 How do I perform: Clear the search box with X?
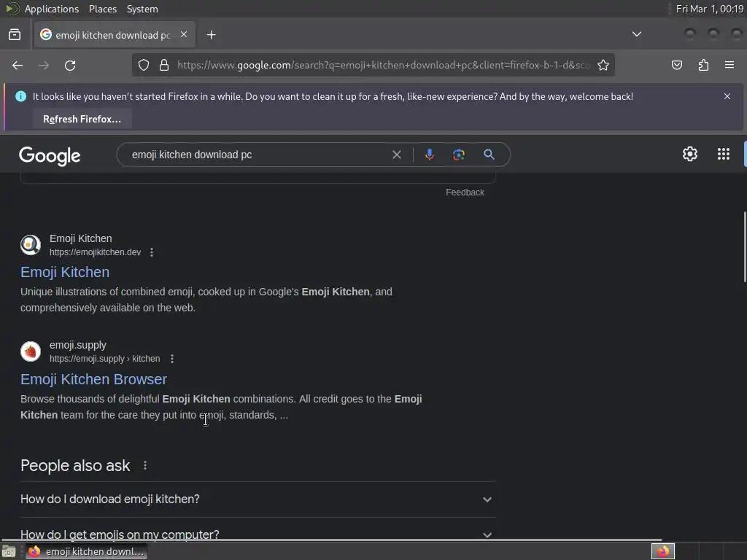(396, 155)
